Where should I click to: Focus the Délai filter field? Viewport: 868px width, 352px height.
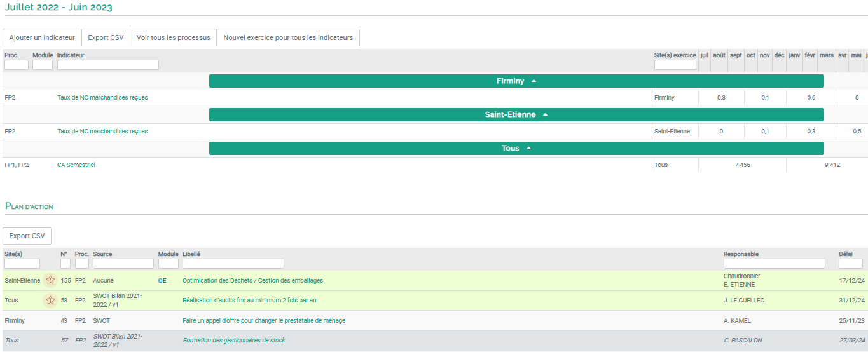click(x=851, y=264)
